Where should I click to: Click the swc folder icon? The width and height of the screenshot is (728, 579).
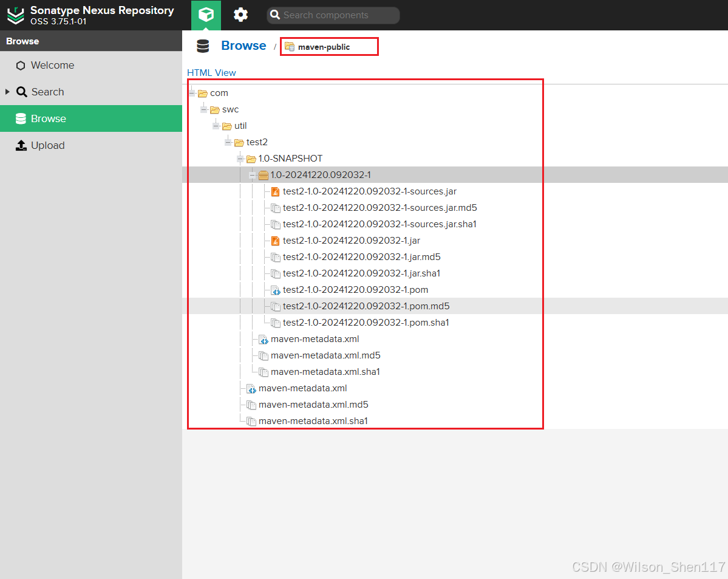[214, 110]
